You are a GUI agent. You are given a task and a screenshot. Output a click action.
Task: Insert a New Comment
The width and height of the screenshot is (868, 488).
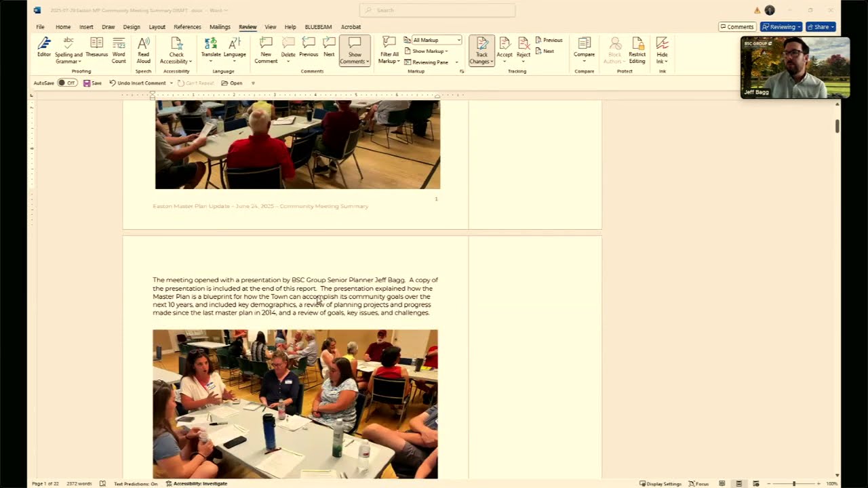(x=266, y=51)
